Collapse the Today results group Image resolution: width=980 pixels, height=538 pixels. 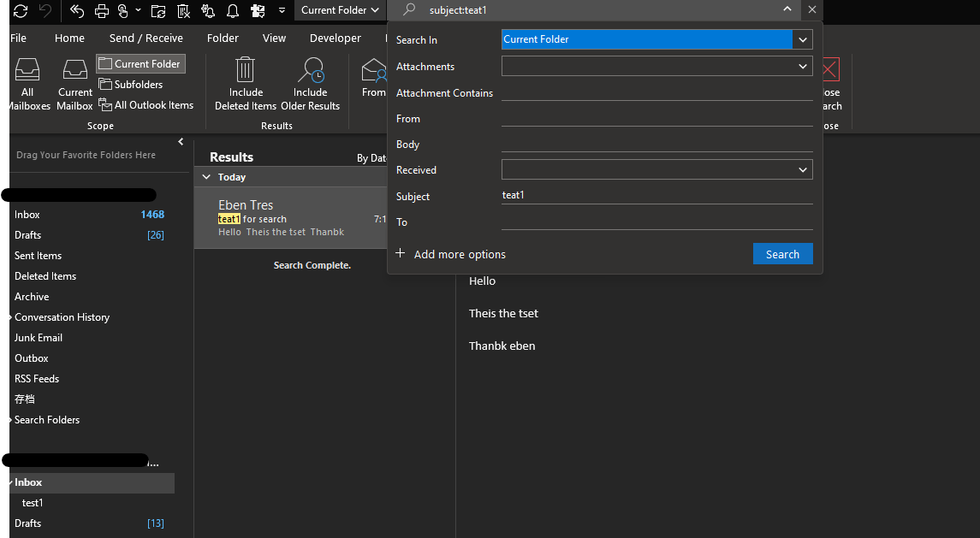[x=206, y=177]
